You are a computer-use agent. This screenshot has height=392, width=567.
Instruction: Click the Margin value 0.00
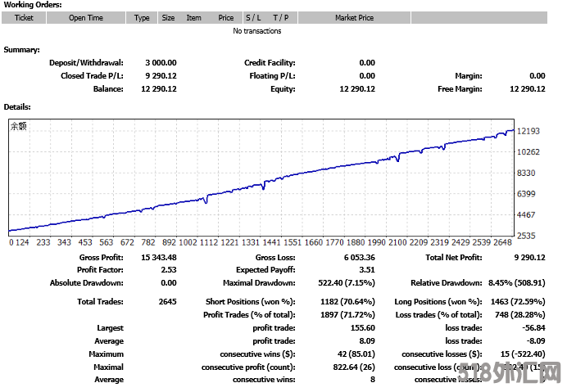pyautogui.click(x=538, y=76)
